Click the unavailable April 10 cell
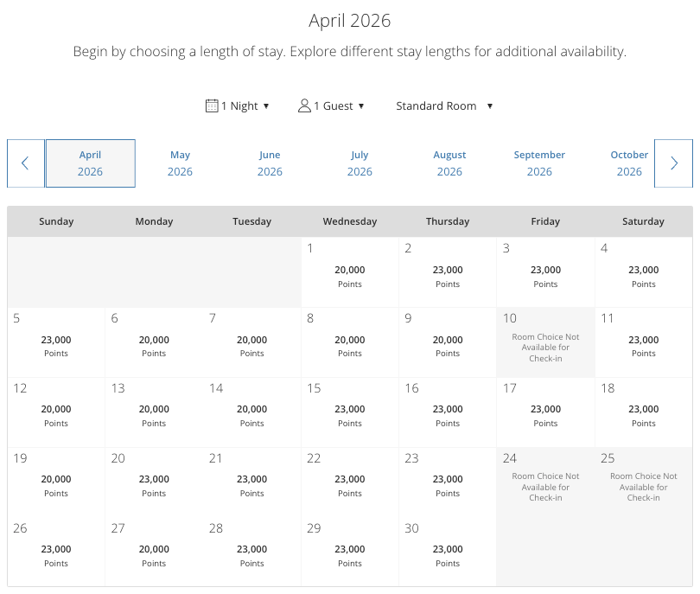 click(x=545, y=342)
